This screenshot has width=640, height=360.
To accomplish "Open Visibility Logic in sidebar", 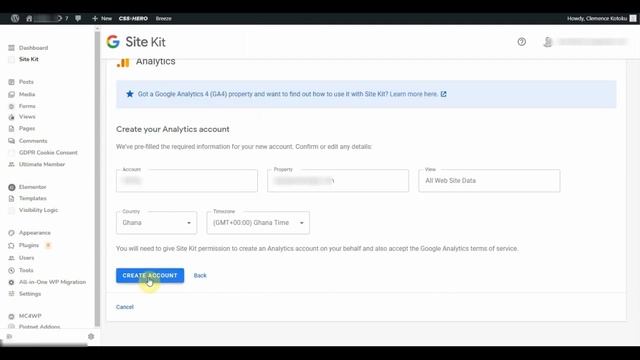I will click(38, 210).
